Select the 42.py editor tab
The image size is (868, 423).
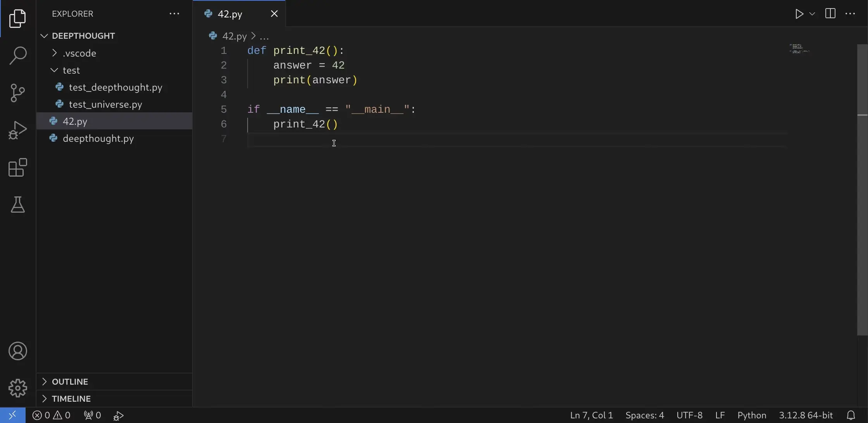click(231, 14)
